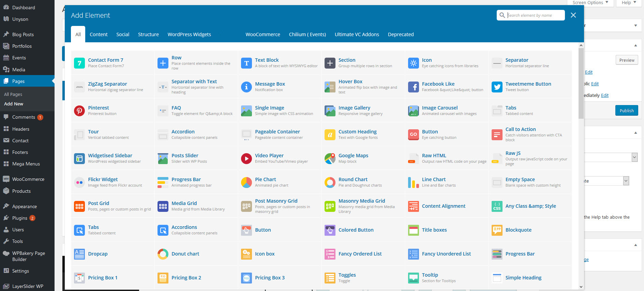Select the Colored Button element
The image size is (644, 291).
pos(363,230)
